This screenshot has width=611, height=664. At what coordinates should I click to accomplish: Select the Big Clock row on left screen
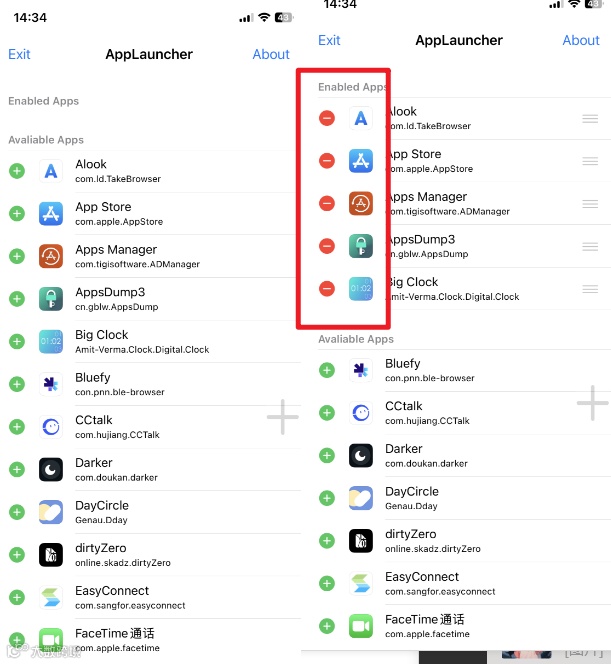(152, 342)
